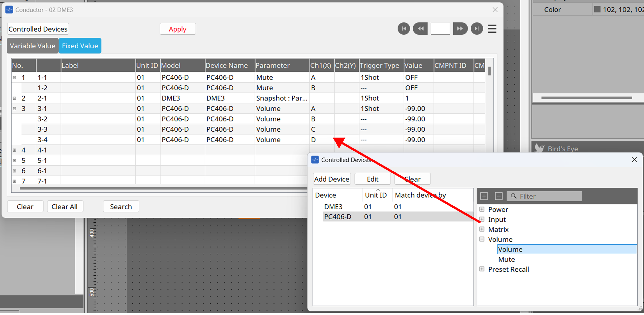
Task: Click the Bird's Eye panel icon
Action: (539, 148)
